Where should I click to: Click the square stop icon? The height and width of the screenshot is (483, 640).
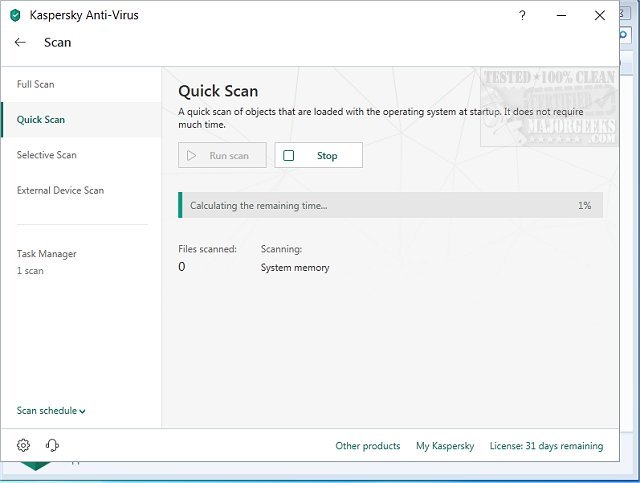pyautogui.click(x=289, y=156)
